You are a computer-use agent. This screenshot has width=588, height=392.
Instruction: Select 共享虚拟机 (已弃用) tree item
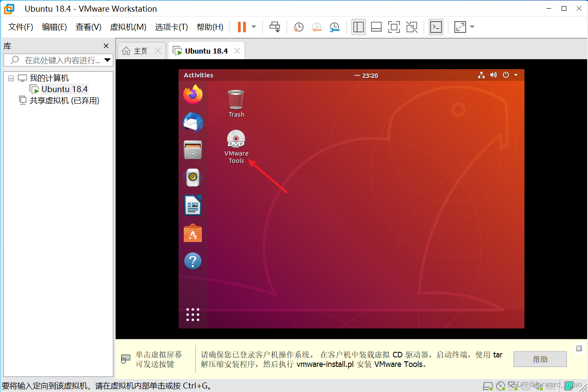click(x=64, y=100)
